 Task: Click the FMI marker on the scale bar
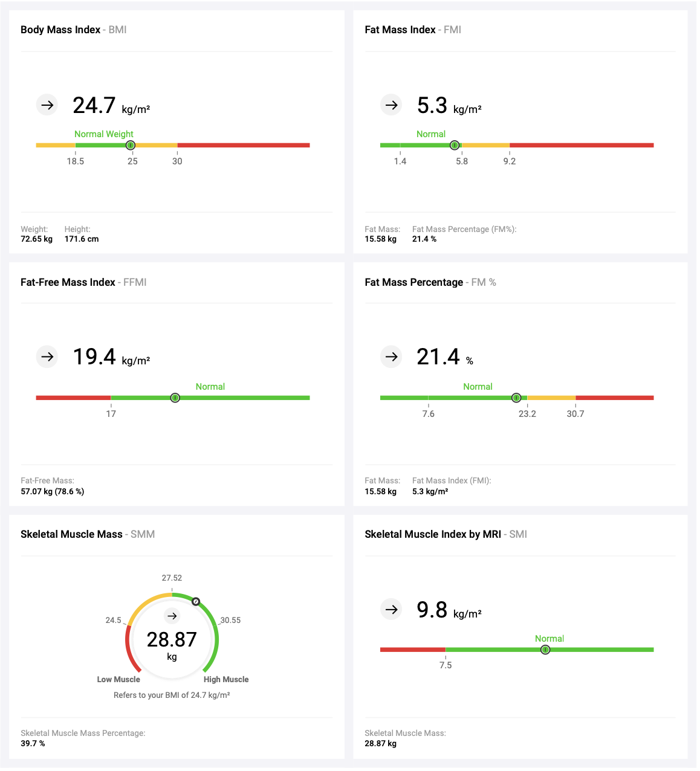click(x=455, y=145)
